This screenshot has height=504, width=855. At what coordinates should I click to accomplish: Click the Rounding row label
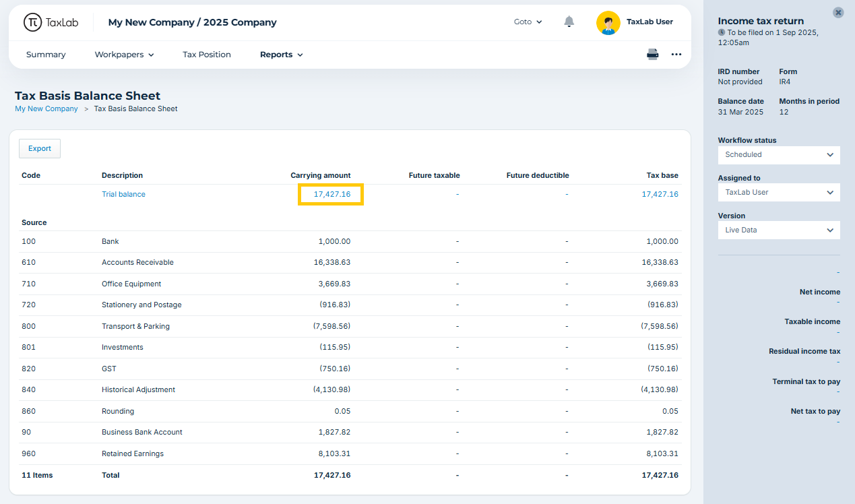tap(118, 411)
